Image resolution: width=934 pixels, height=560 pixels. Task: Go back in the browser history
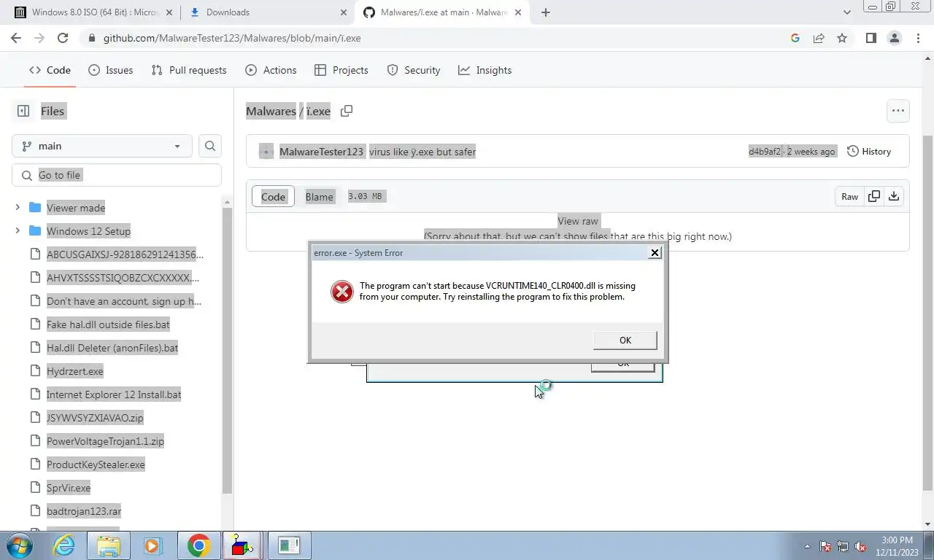[x=18, y=38]
